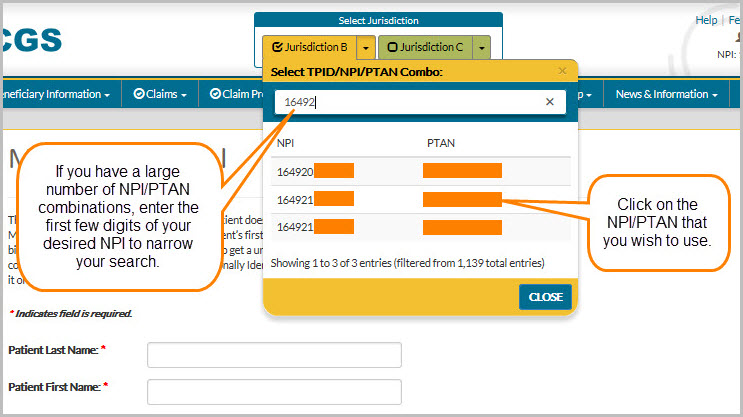Select the last NPI row in the list
The width and height of the screenshot is (743, 417).
[420, 227]
